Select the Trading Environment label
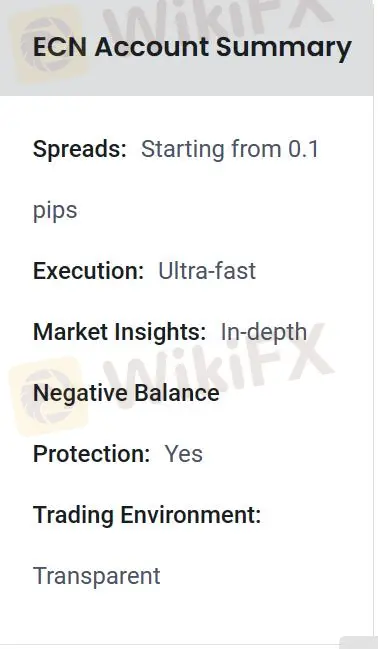The height and width of the screenshot is (649, 378). (147, 515)
